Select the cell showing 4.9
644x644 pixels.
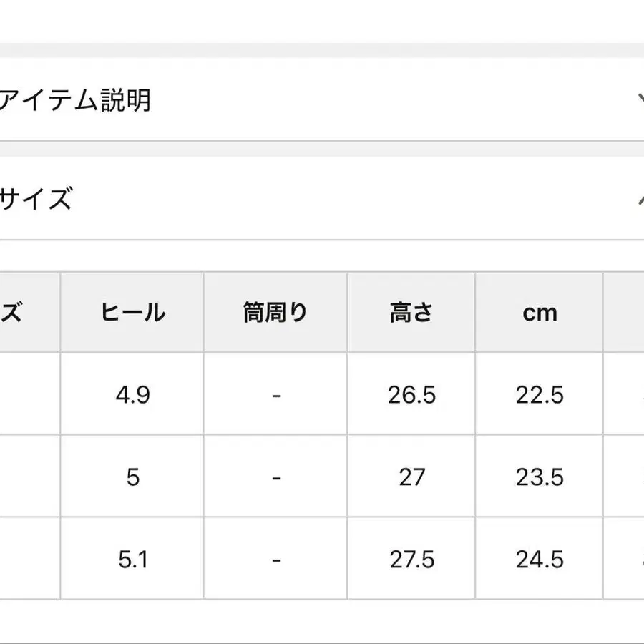pyautogui.click(x=131, y=394)
